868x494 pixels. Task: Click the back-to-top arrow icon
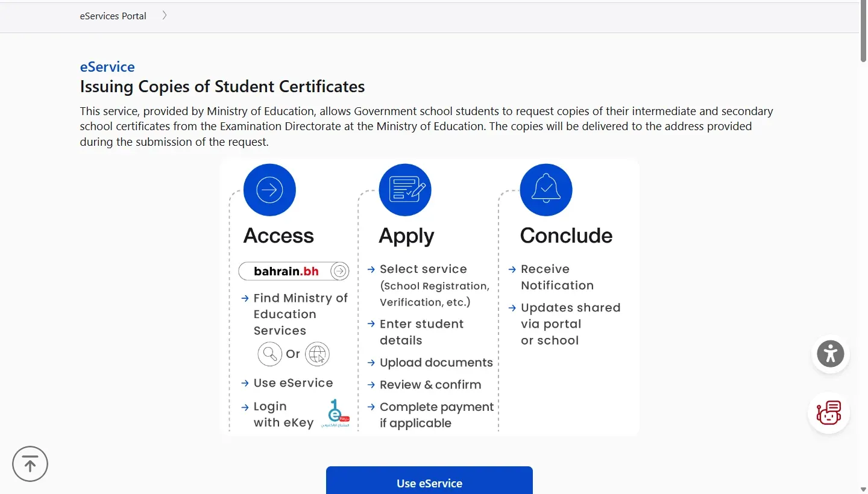(x=30, y=464)
